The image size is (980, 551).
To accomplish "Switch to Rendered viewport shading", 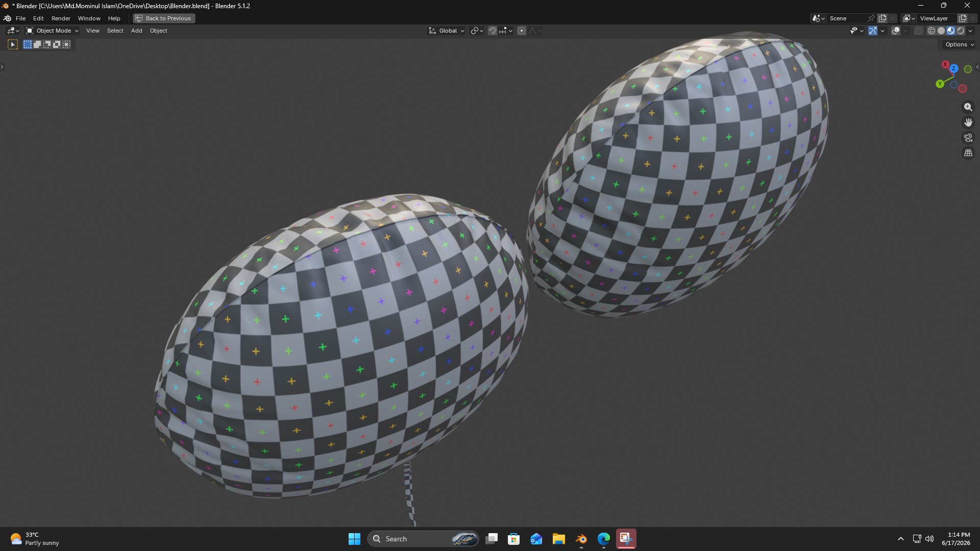I will pyautogui.click(x=961, y=31).
